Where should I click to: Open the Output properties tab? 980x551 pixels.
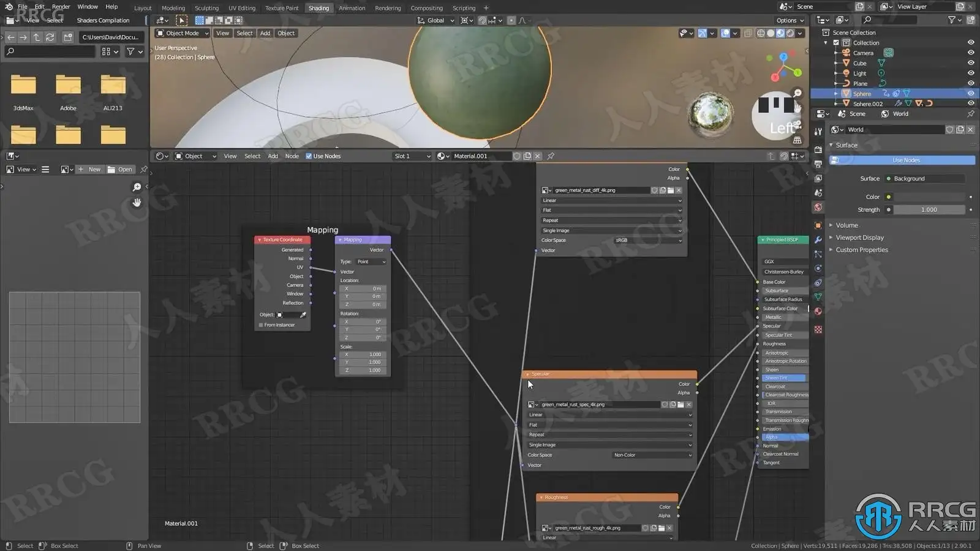point(818,164)
